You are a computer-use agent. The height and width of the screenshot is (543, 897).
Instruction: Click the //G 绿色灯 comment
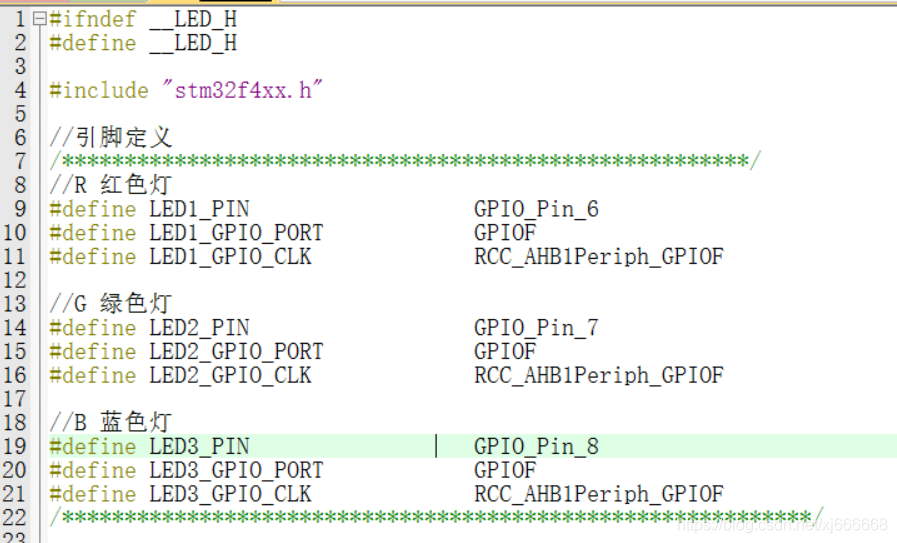click(x=110, y=304)
